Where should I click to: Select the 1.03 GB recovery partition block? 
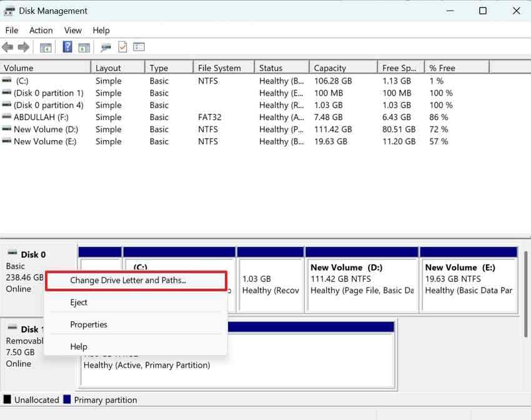point(270,279)
